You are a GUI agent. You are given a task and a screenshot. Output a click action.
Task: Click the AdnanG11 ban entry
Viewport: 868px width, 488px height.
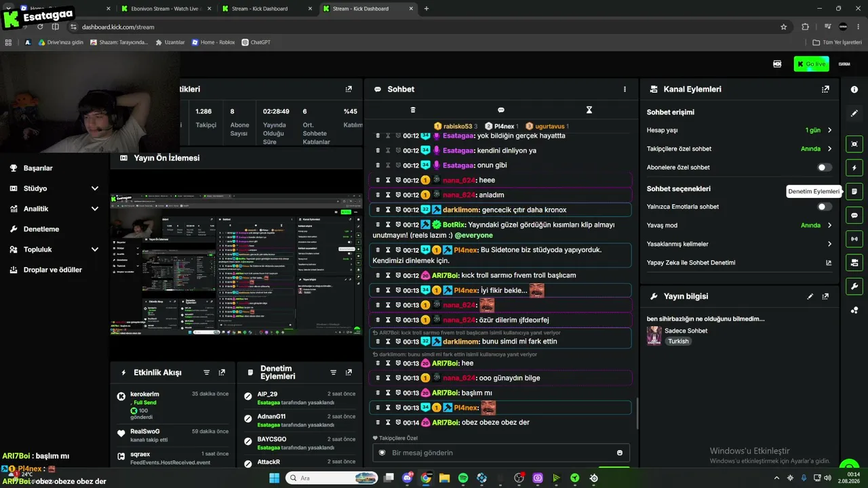298,420
